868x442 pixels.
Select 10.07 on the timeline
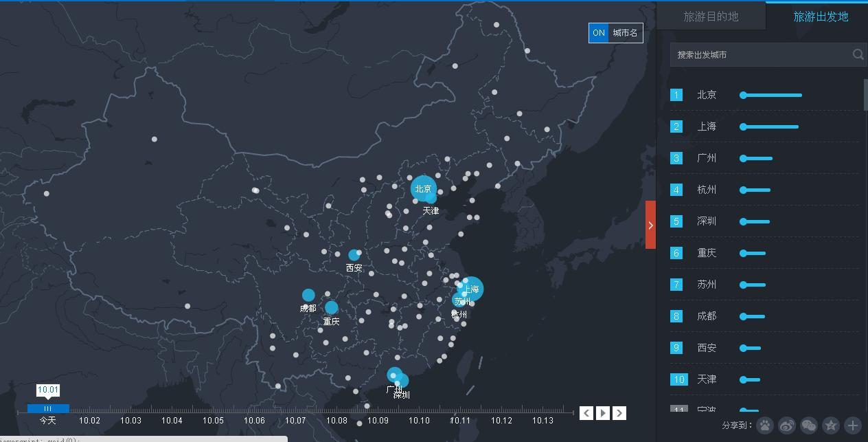(295, 420)
